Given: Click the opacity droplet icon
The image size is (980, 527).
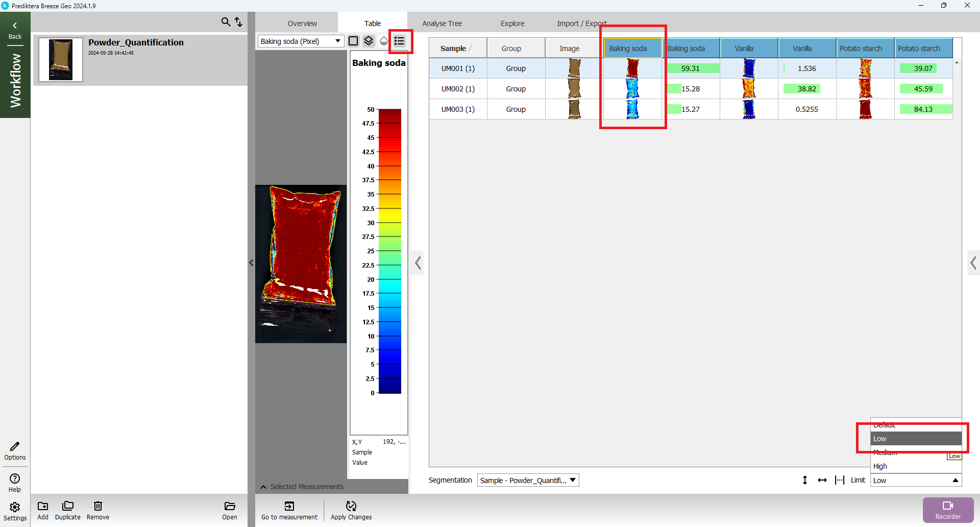Looking at the screenshot, I should 384,41.
